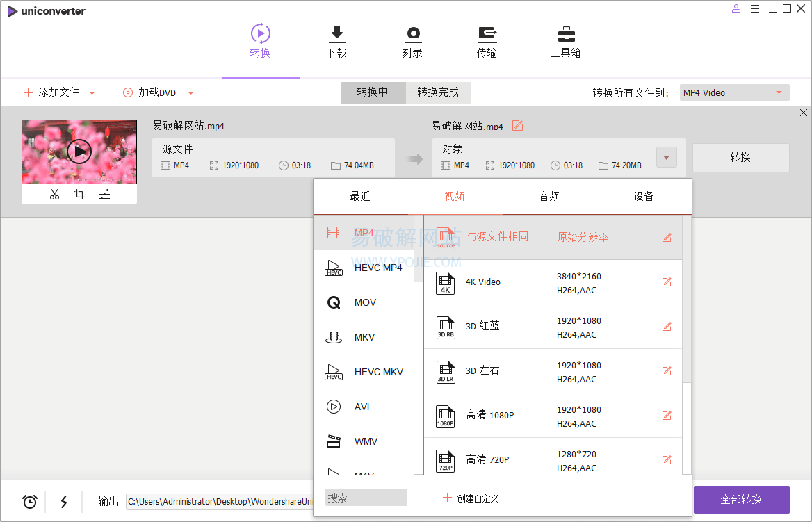
Task: Switch to the 设备 tab
Action: click(644, 196)
